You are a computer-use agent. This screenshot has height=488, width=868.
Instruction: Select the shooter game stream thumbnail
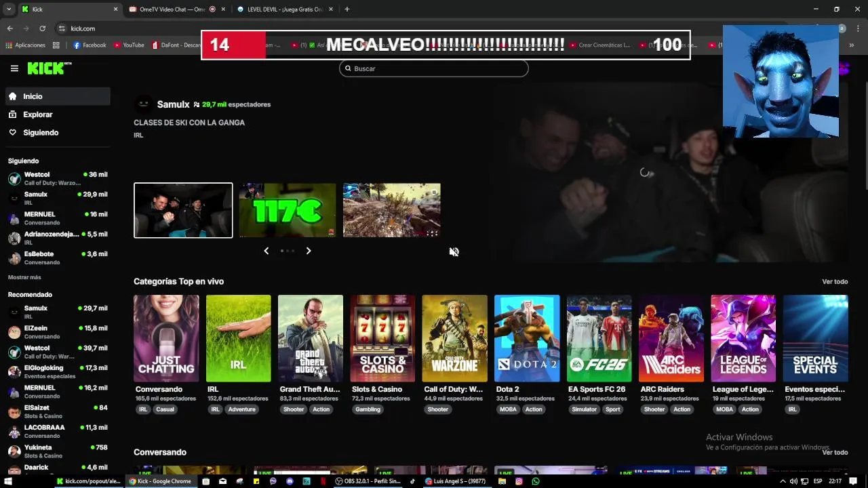coord(391,210)
